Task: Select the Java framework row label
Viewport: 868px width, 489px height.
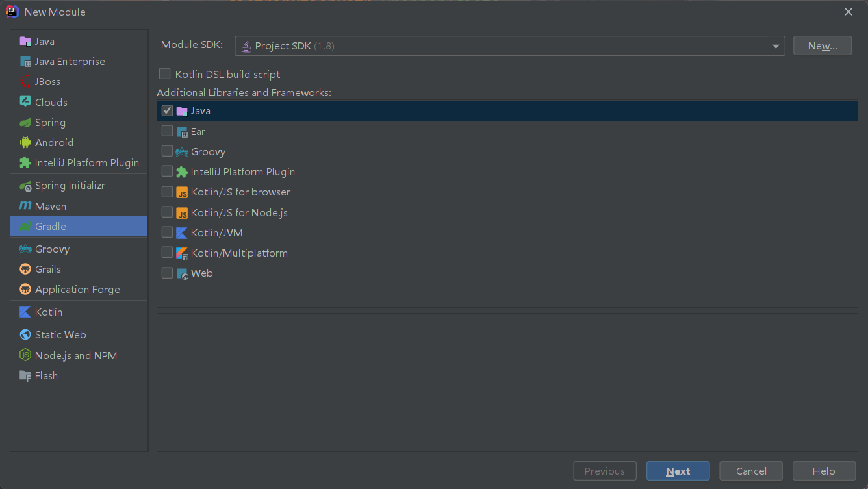Action: click(200, 111)
